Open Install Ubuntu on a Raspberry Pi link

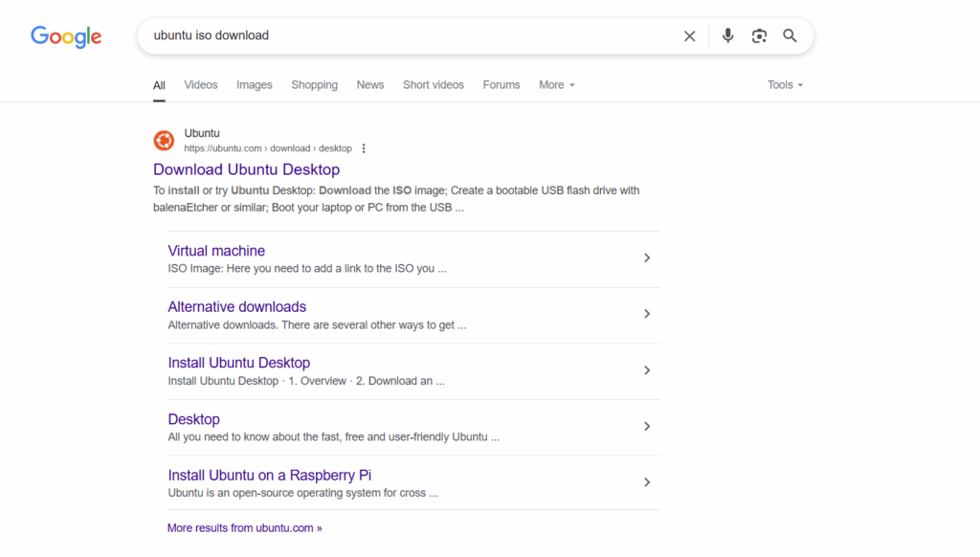269,475
